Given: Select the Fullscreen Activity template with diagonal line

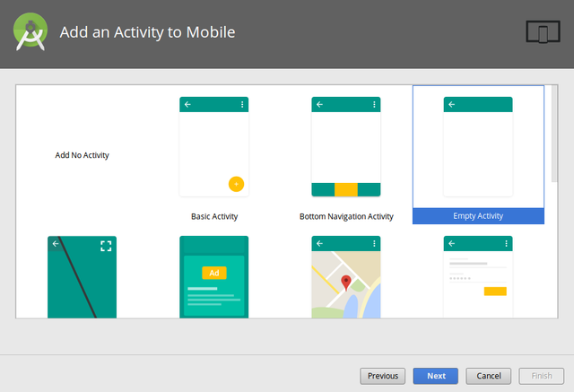Looking at the screenshot, I should [82, 277].
